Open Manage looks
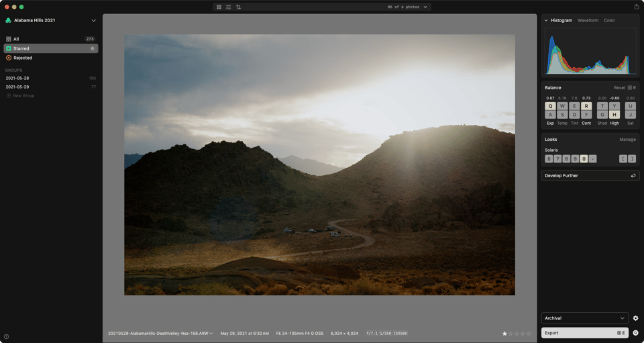Viewport: 644px width, 343px height. 627,140
